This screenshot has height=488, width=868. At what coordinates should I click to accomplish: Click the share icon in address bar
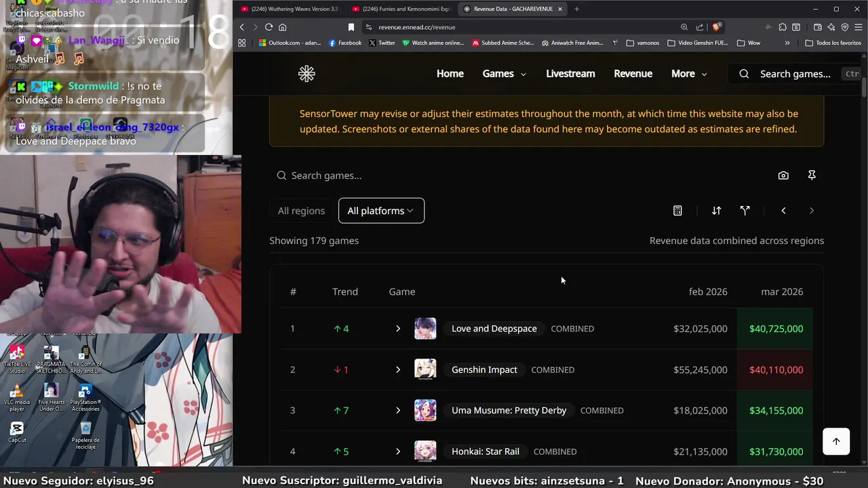point(700,27)
